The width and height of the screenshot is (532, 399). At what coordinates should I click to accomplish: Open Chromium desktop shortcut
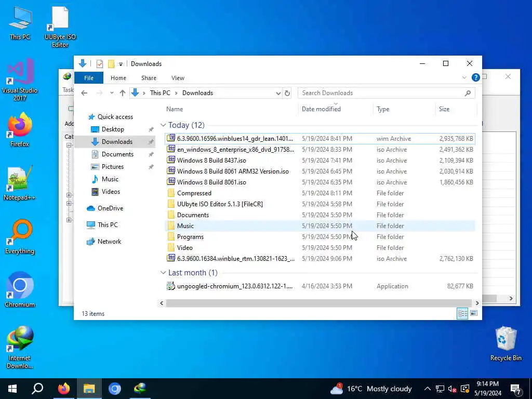20,290
